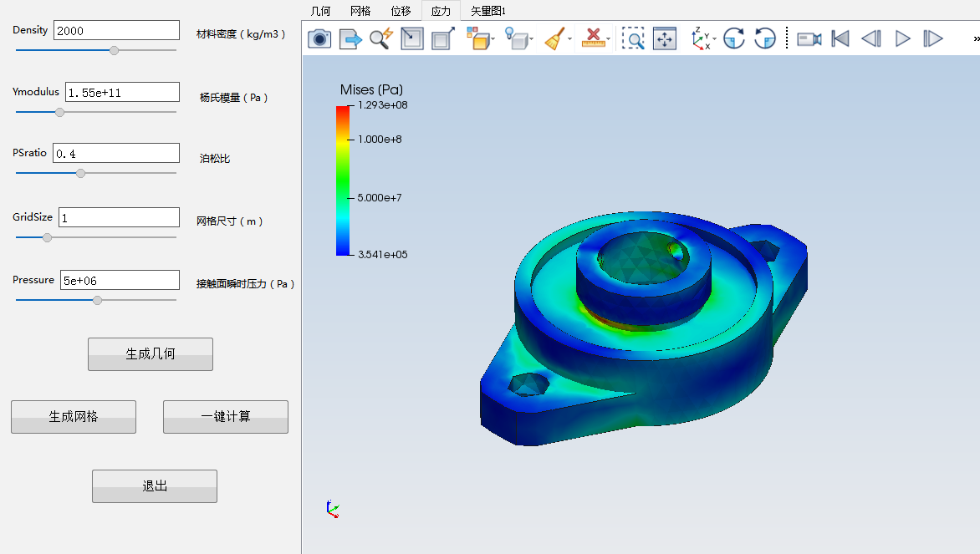Viewport: 980px width, 554px height.
Task: Click the Density slider handle
Action: (115, 50)
